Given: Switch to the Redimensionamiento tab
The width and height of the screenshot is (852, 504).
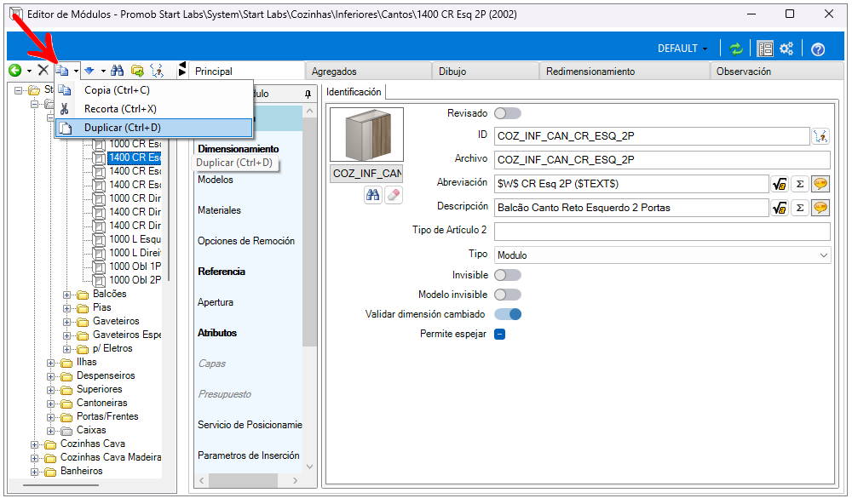Looking at the screenshot, I should [x=590, y=72].
